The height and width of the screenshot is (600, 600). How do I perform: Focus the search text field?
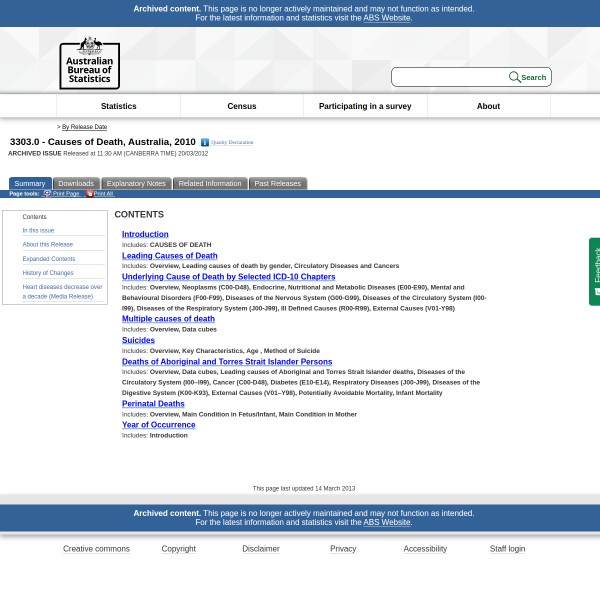click(450, 77)
